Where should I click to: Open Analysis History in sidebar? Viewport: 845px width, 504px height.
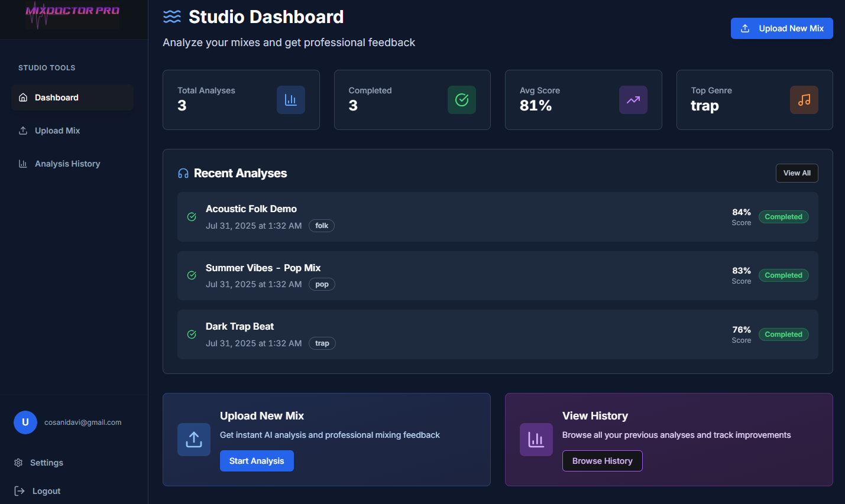pos(72,164)
